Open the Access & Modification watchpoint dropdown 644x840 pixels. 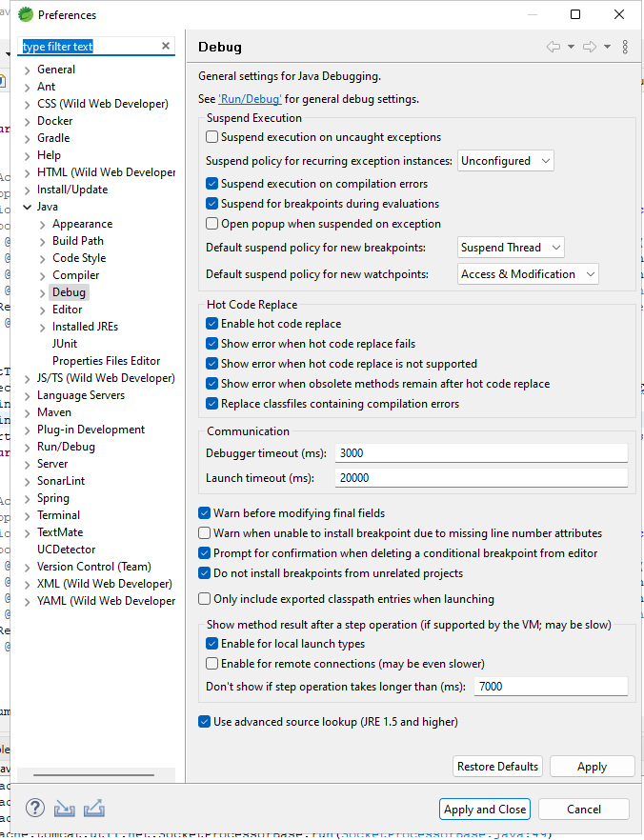528,274
